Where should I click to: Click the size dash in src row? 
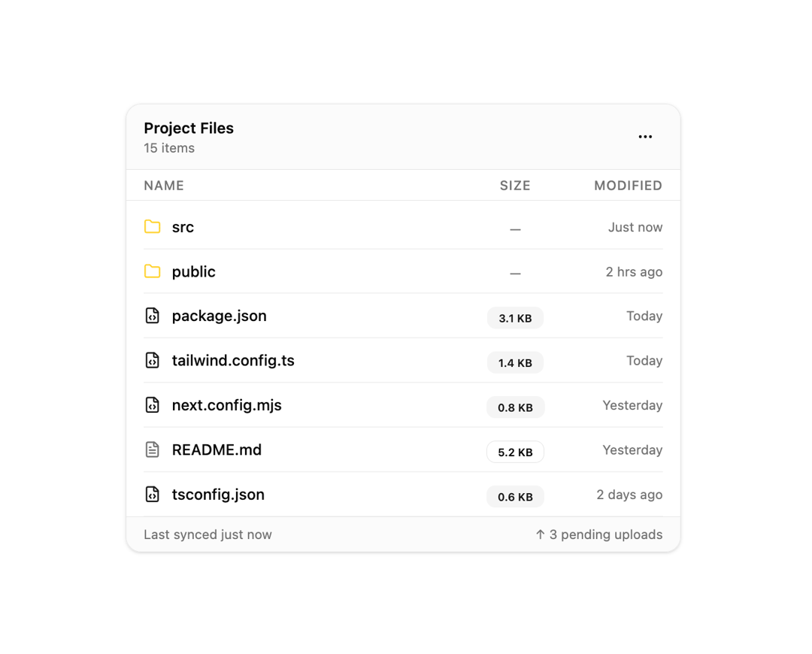pyautogui.click(x=515, y=229)
